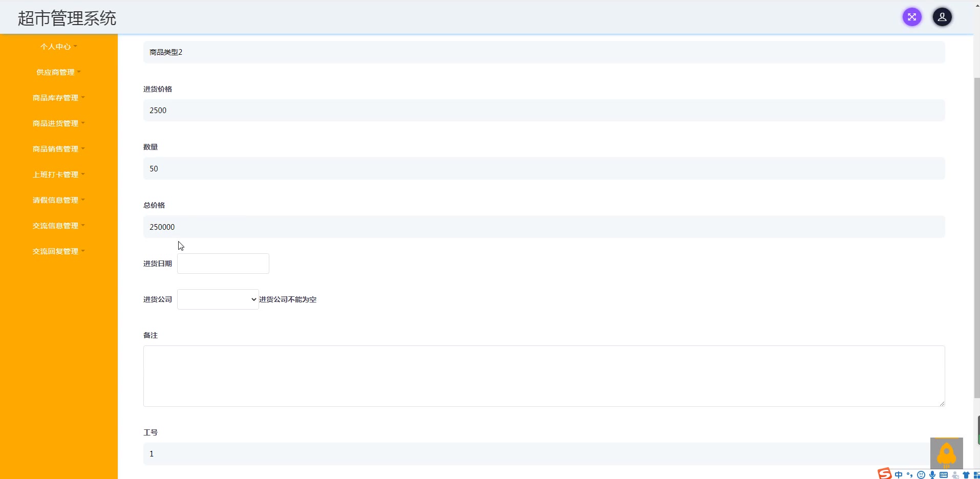Expand the 商品进货管理 menu
Image resolution: width=980 pixels, height=479 pixels.
(x=58, y=123)
